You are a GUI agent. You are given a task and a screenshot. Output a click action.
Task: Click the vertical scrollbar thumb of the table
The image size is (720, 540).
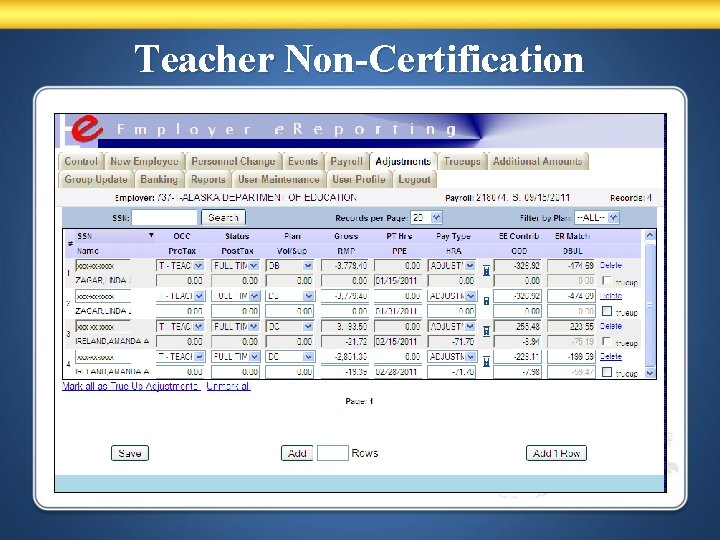point(650,304)
